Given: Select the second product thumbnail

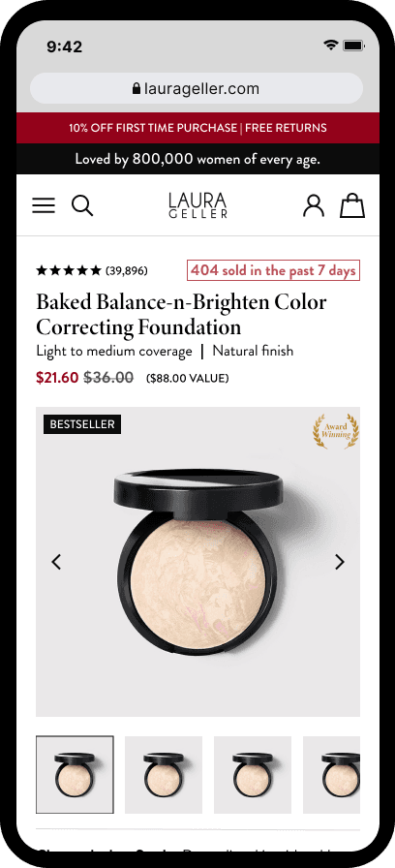Looking at the screenshot, I should [x=164, y=774].
